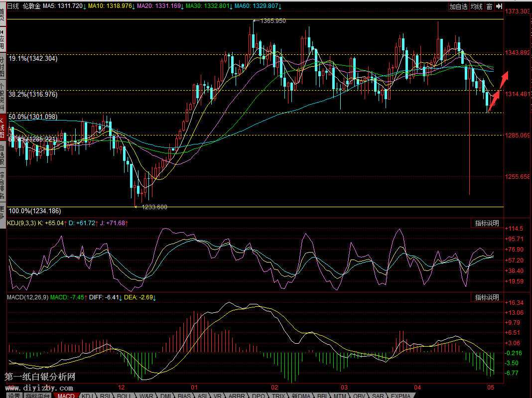
Task: Click the 03 month label on time axis
Action: [344, 388]
